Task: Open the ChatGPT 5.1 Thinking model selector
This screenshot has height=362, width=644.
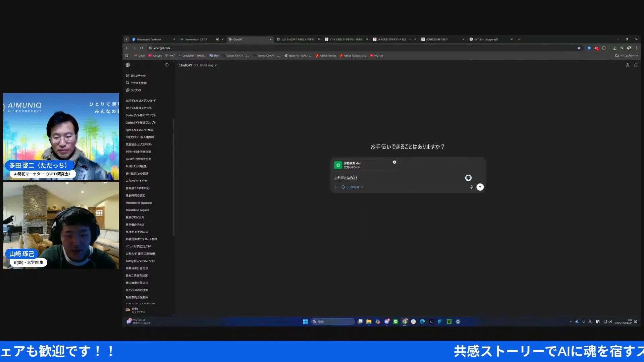Action: tap(198, 65)
